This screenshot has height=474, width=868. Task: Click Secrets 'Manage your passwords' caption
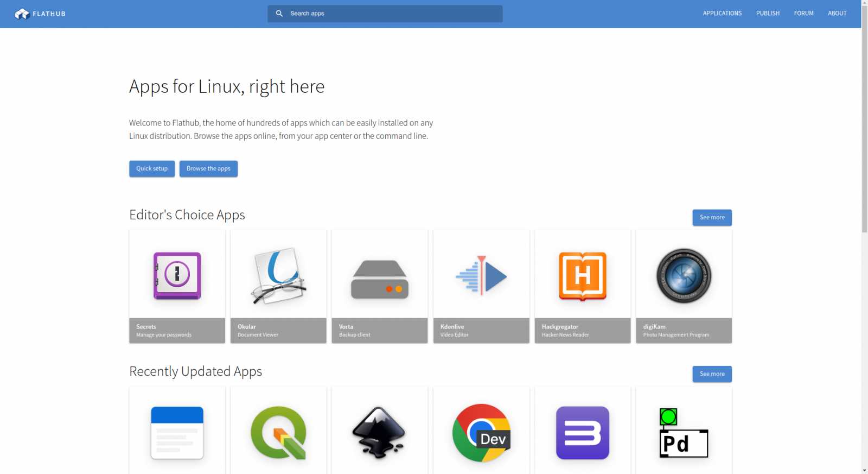pyautogui.click(x=164, y=335)
